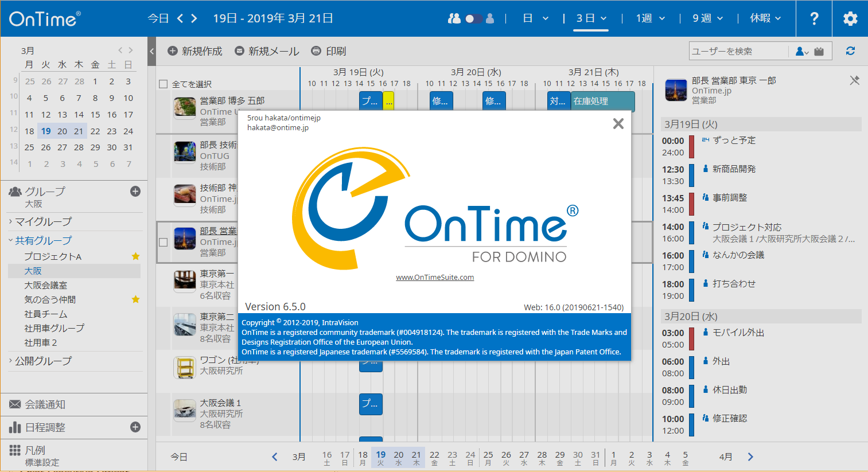Collapse the sidebar with the left chevron handle

coord(151,51)
